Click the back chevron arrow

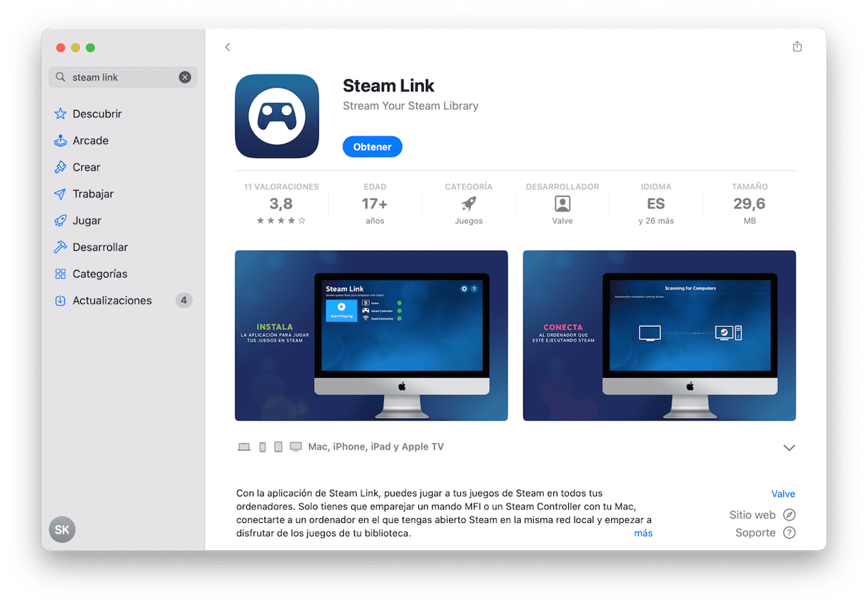[x=228, y=47]
